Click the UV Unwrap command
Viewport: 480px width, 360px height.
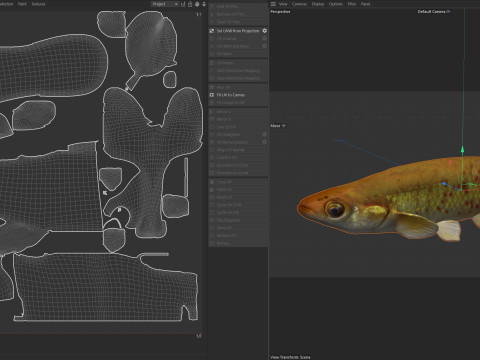238,38
